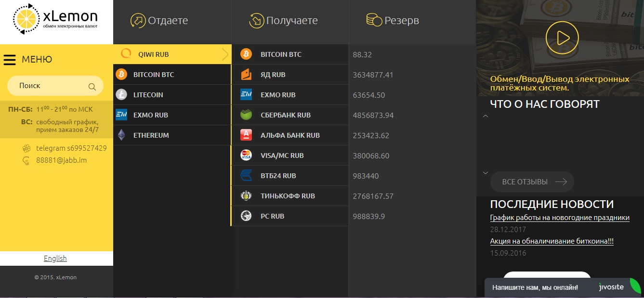Pick the Альфа Банк red icon
This screenshot has width=644, height=298.
[x=246, y=135]
